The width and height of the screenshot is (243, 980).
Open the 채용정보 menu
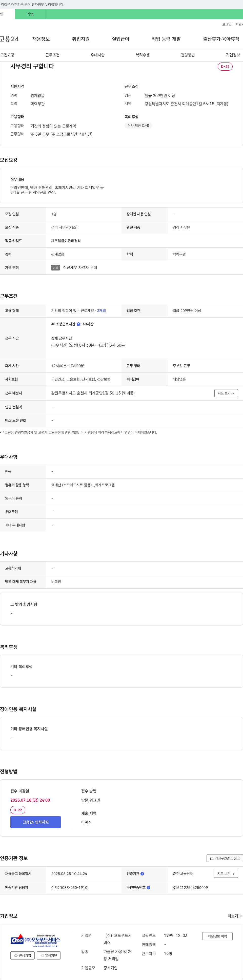click(41, 39)
